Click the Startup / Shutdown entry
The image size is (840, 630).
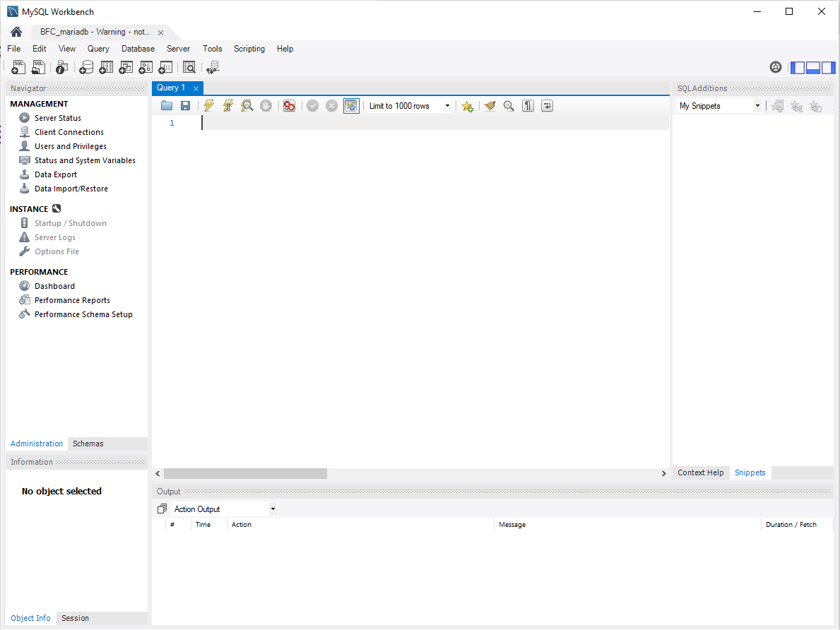click(x=71, y=223)
